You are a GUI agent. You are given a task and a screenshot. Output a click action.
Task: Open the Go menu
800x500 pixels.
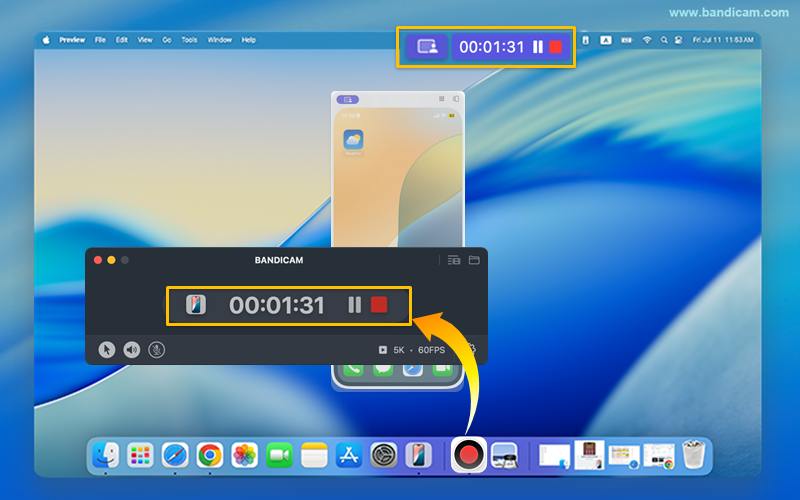coord(167,40)
